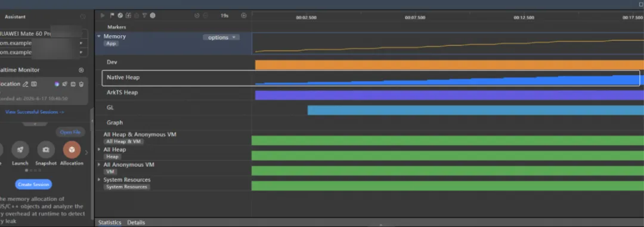644x227 pixels.
Task: Expand the System Resources lane
Action: 98,180
